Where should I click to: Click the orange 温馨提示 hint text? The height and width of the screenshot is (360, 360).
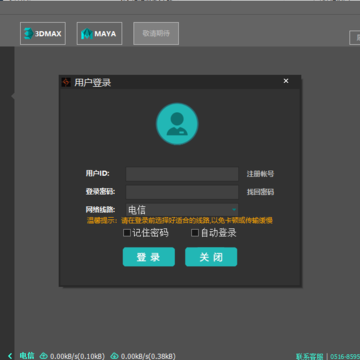pyautogui.click(x=180, y=220)
